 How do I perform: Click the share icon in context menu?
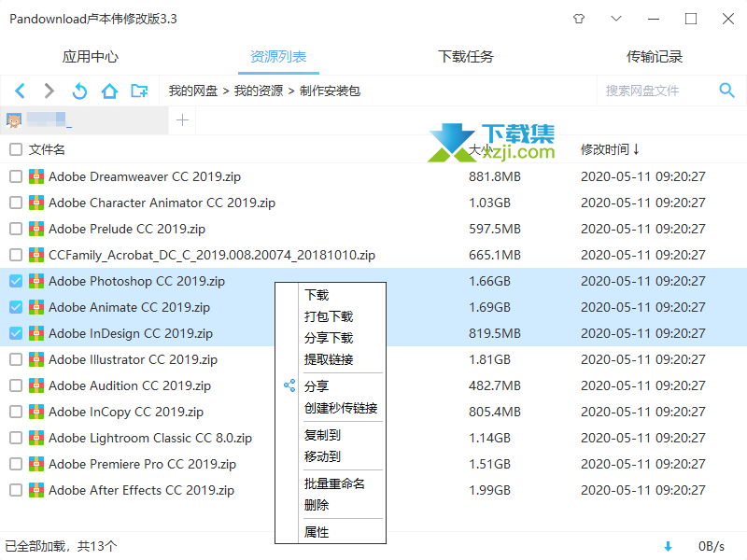tap(289, 385)
